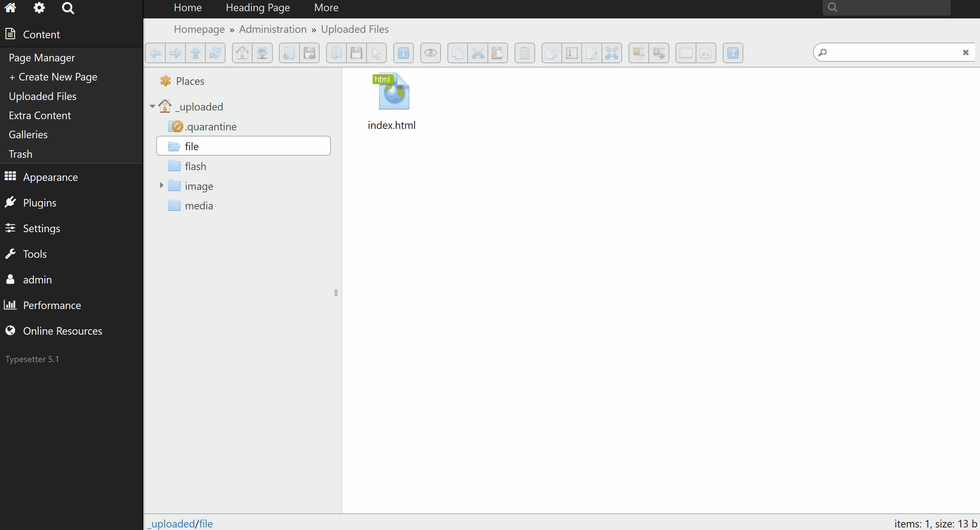Click the Cut scissors icon
The image size is (980, 530).
[477, 53]
